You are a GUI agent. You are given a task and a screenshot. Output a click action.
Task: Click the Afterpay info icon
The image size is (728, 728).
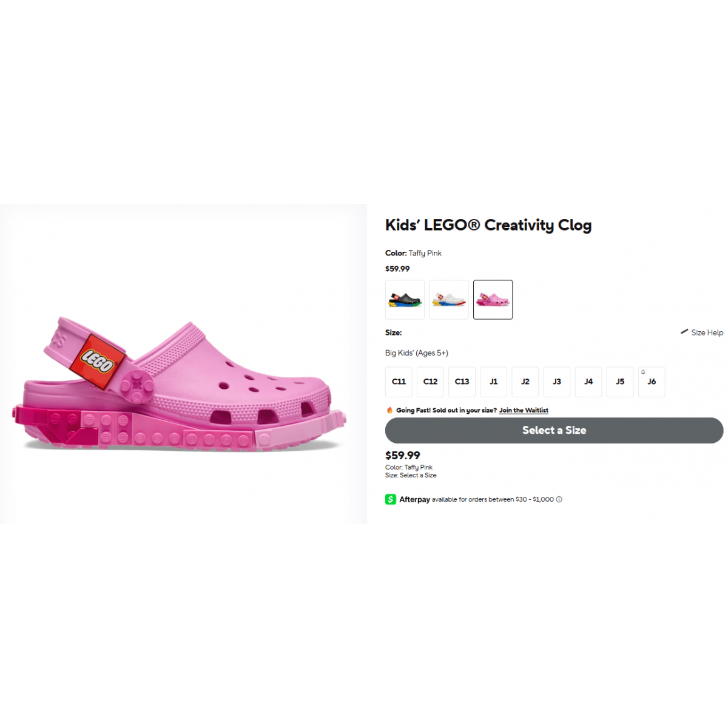pyautogui.click(x=559, y=499)
